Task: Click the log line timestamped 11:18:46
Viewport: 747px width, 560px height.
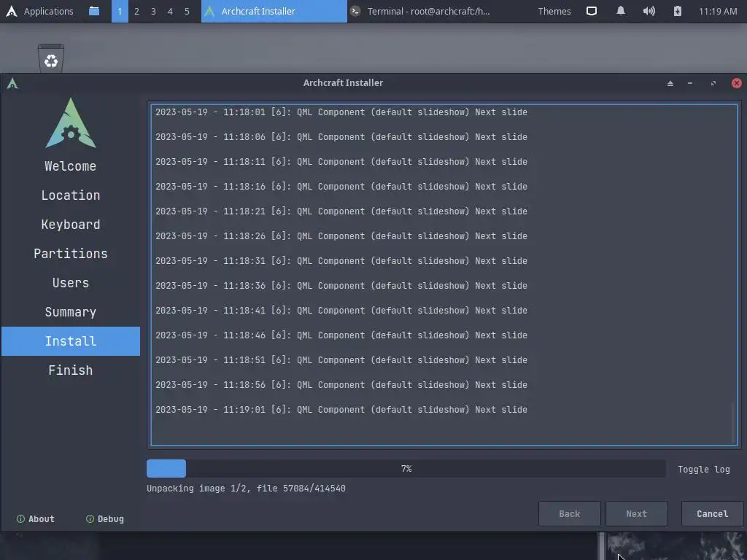Action: coord(341,335)
